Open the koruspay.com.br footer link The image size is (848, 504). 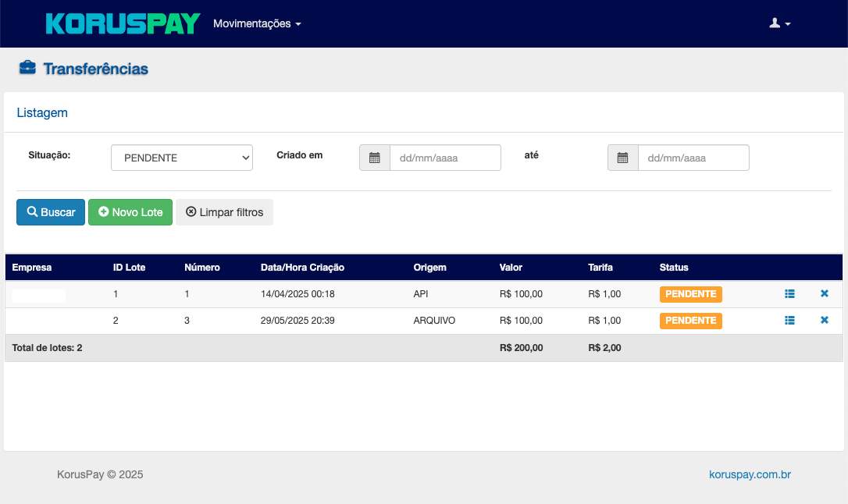click(x=749, y=474)
